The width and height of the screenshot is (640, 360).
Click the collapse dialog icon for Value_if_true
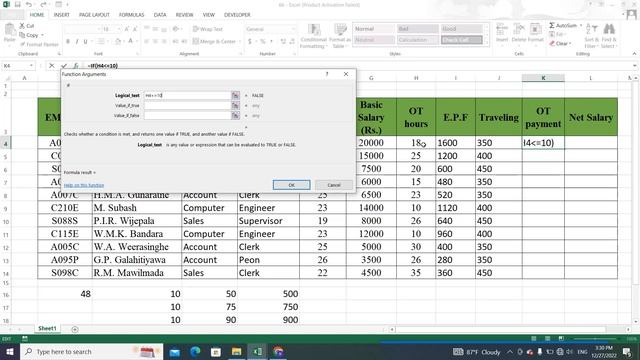tap(236, 105)
